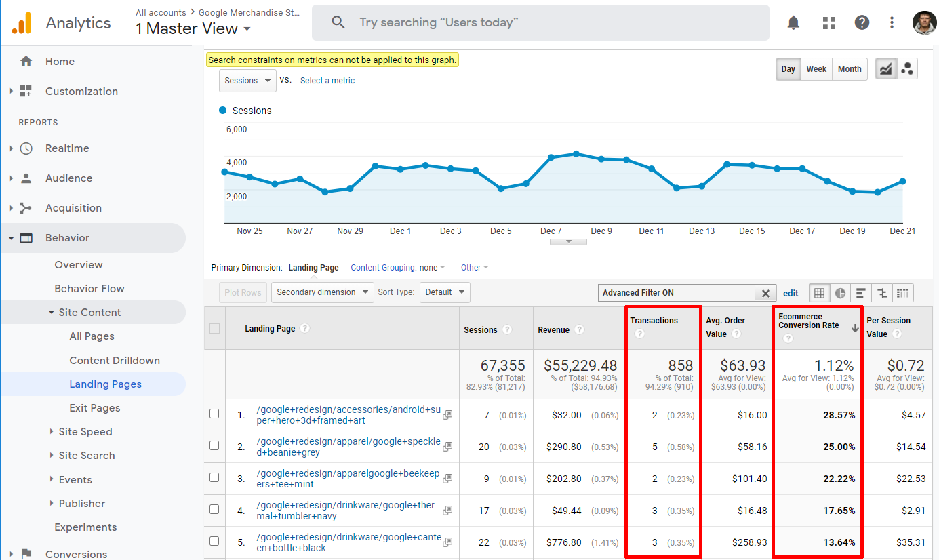Click the 'Users today' search field

[x=540, y=22]
